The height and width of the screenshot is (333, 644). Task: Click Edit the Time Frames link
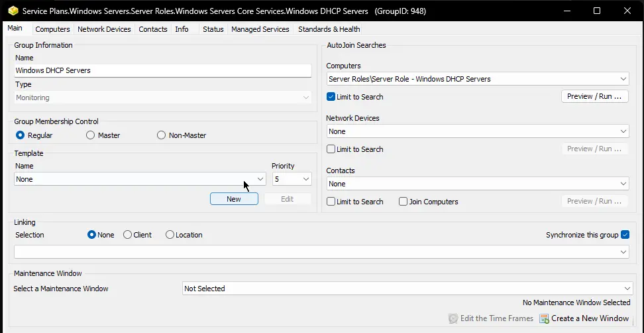[x=496, y=318]
